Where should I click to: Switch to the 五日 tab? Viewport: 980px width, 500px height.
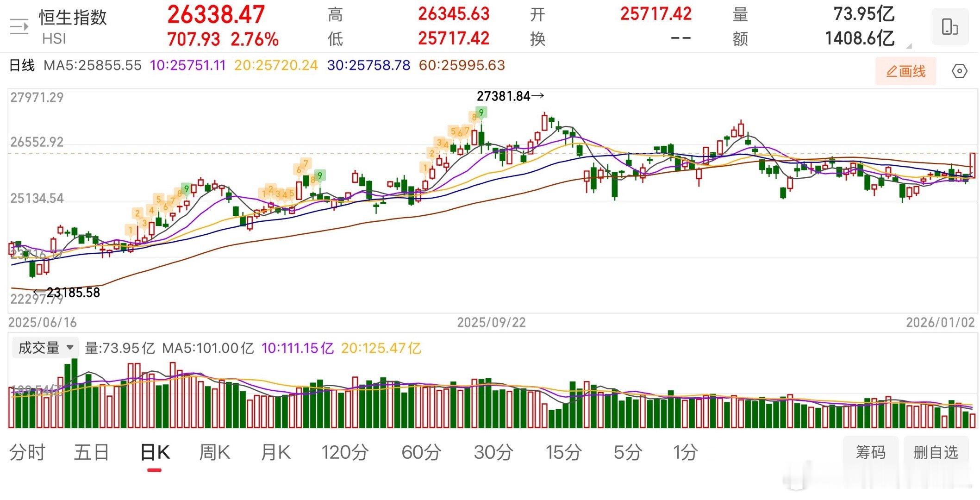(91, 452)
